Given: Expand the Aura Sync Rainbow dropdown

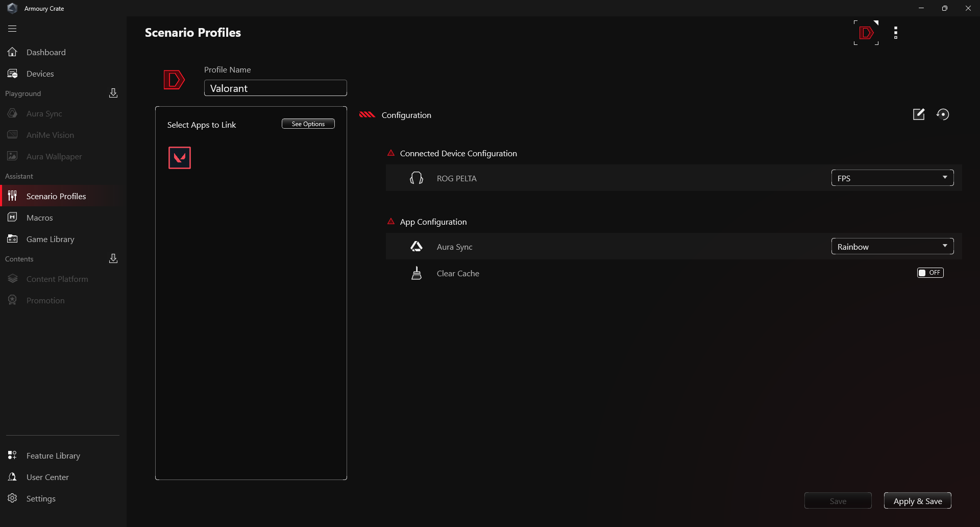Looking at the screenshot, I should click(892, 246).
